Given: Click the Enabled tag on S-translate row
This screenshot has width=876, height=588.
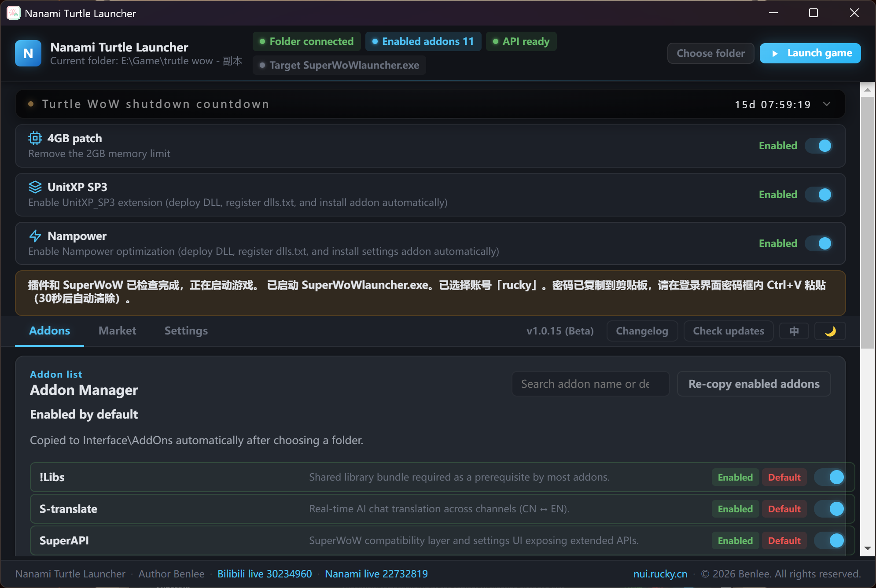Looking at the screenshot, I should click(735, 509).
